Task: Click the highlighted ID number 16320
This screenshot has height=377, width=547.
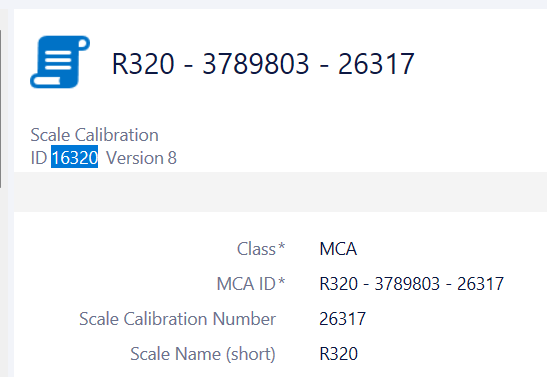Action: coord(75,158)
